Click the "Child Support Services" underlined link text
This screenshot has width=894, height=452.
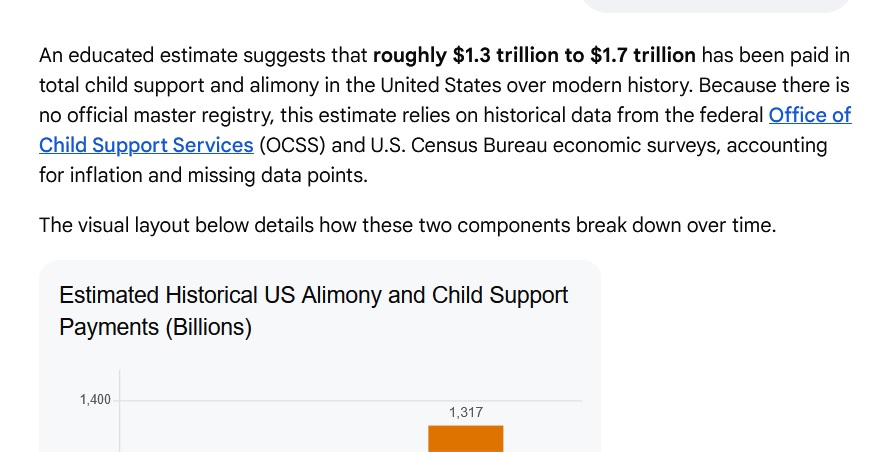pos(146,145)
